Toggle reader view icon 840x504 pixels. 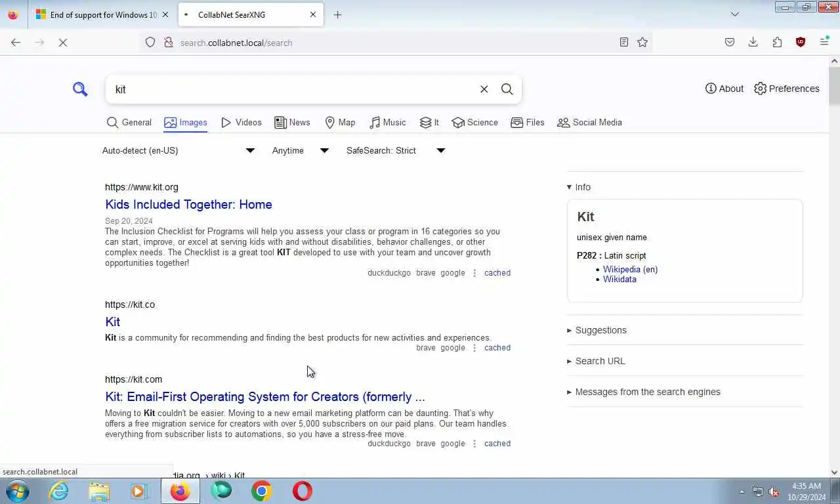click(624, 43)
